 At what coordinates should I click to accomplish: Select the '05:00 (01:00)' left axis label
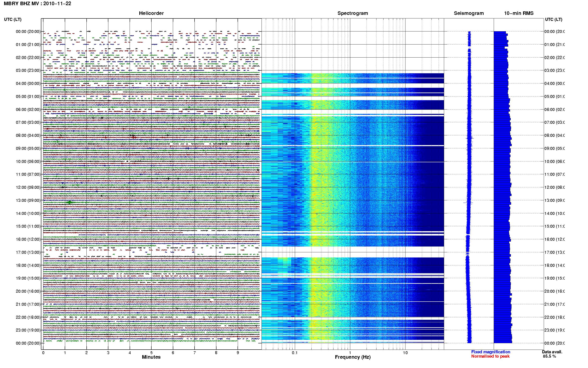28,96
